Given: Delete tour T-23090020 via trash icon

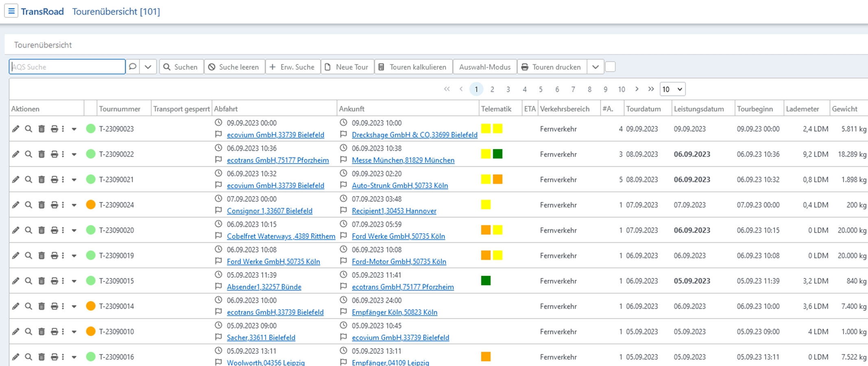Looking at the screenshot, I should [41, 230].
